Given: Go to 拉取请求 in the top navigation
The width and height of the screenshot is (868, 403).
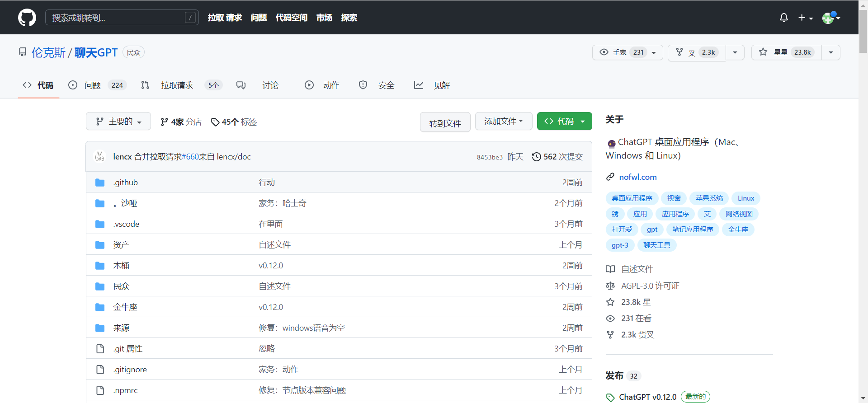Looking at the screenshot, I should pyautogui.click(x=225, y=18).
